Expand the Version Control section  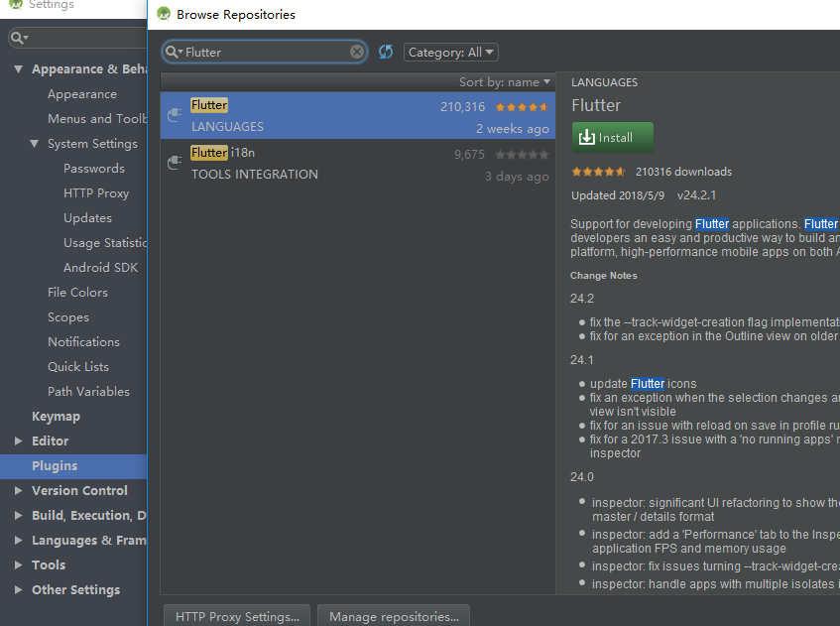[18, 490]
